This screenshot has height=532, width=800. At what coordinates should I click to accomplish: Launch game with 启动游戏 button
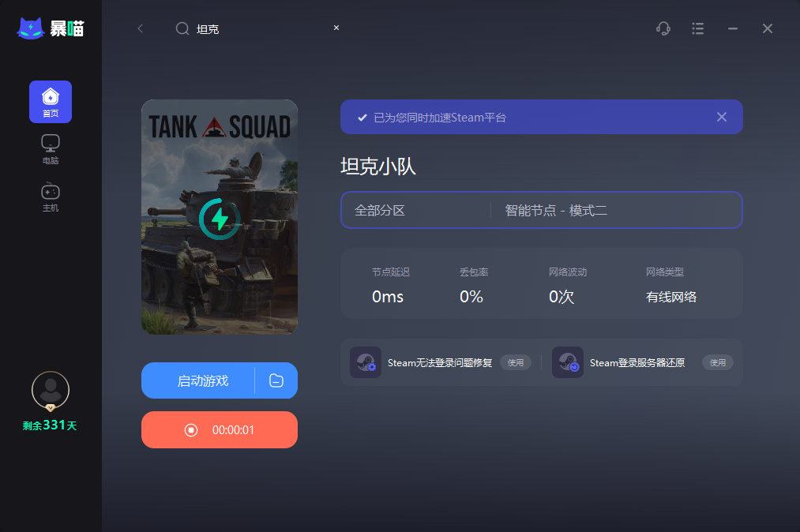pos(198,380)
